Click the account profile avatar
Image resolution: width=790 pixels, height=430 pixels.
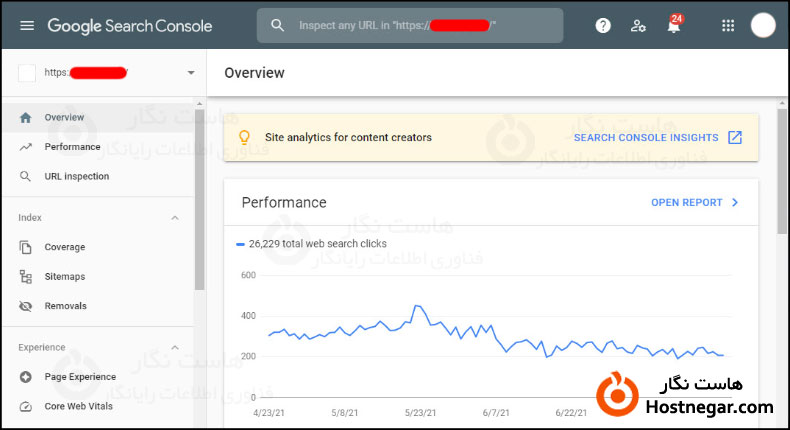763,26
